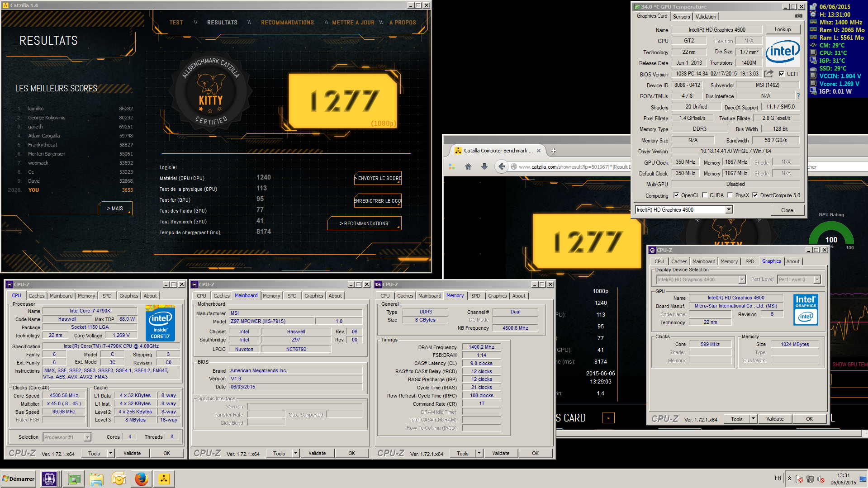The image size is (868, 488).
Task: Click the security flag tray icon
Action: [799, 479]
